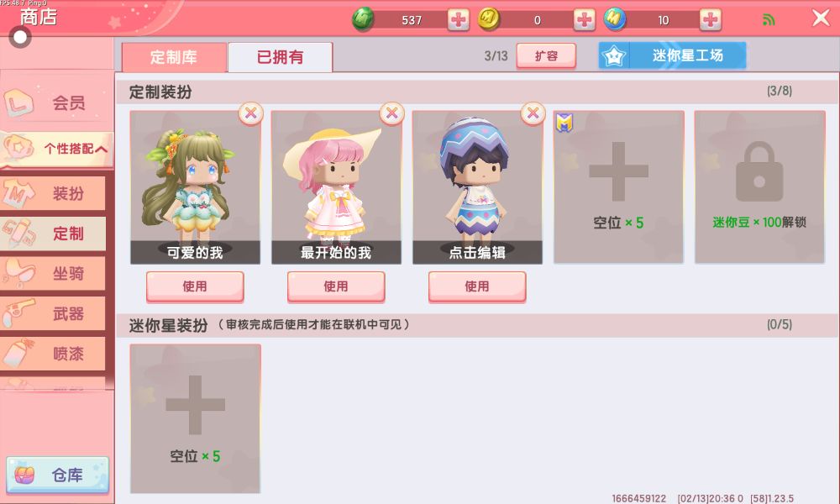Open the 装扮 sidebar category
This screenshot has width=840, height=504.
[53, 193]
